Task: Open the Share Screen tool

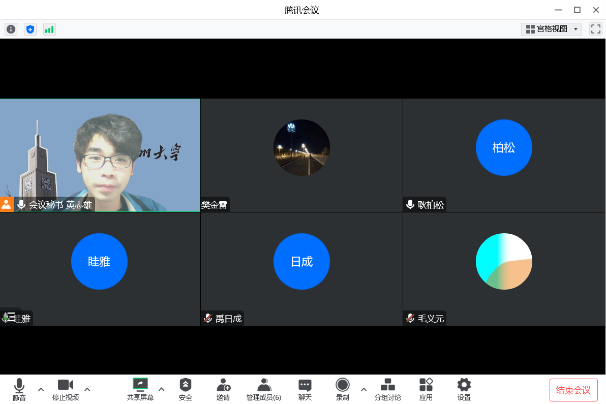Action: (x=140, y=388)
